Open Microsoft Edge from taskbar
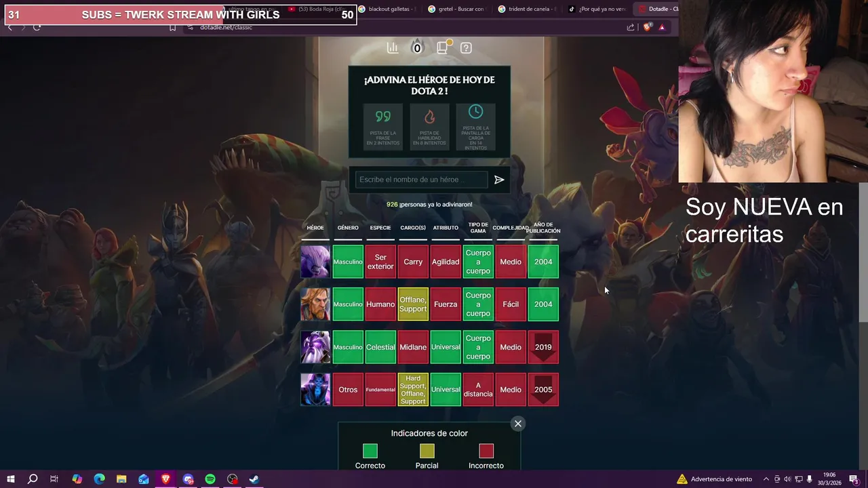 tap(99, 479)
